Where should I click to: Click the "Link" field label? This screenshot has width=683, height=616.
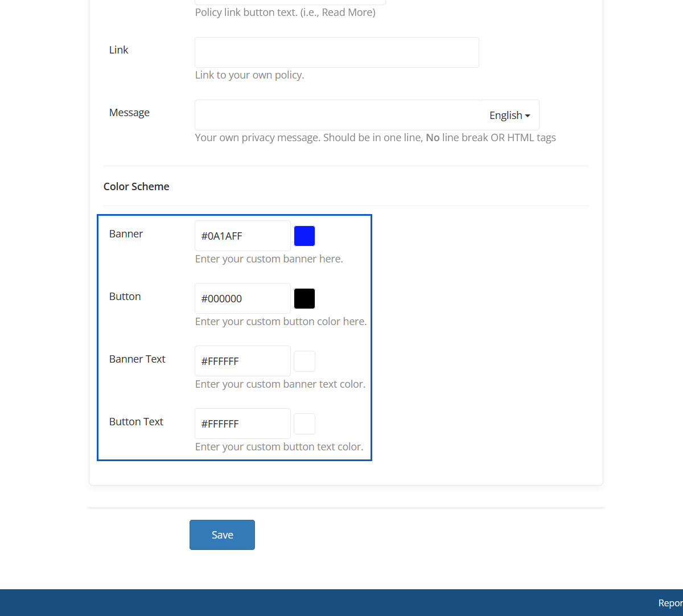pyautogui.click(x=118, y=50)
